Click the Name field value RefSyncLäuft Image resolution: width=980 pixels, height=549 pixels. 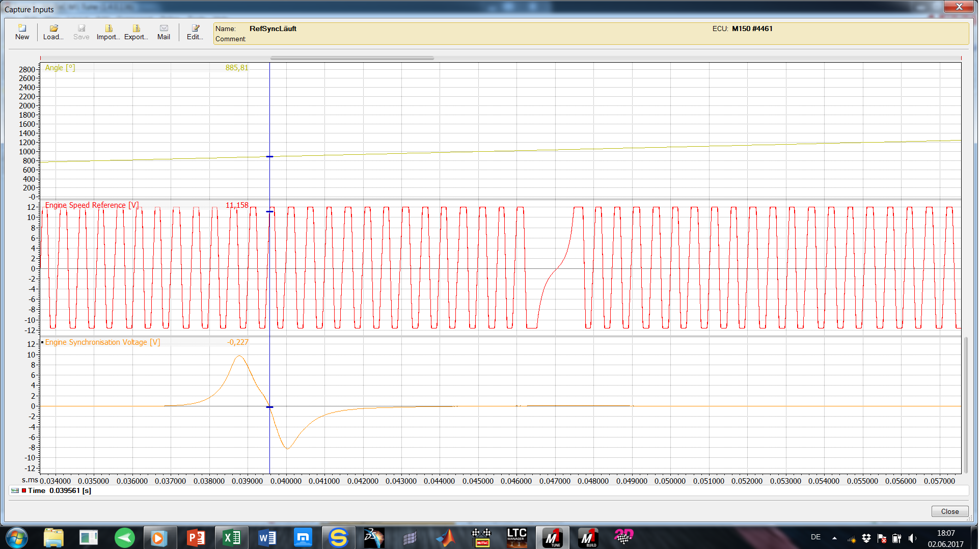[273, 29]
